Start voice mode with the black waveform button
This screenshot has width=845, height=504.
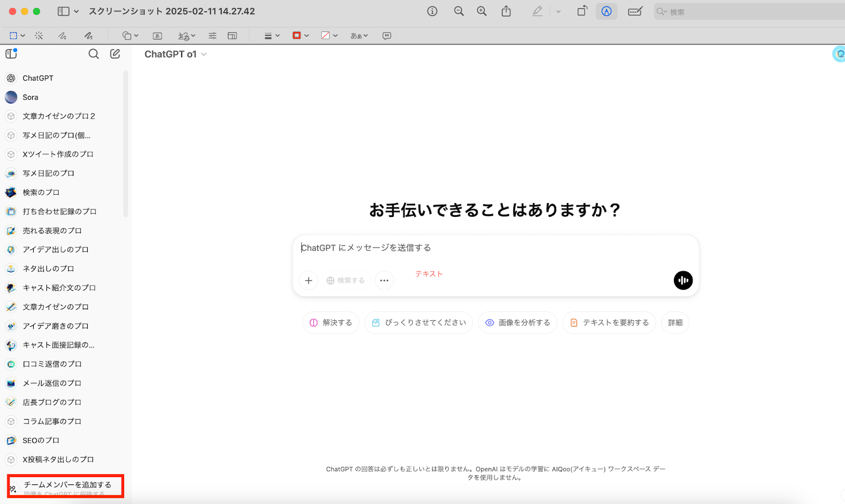(683, 280)
